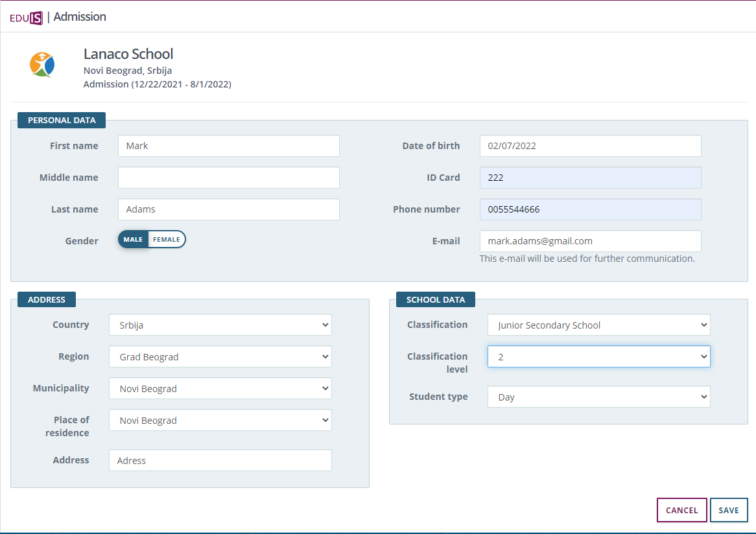Click the Phone number field

(x=590, y=209)
